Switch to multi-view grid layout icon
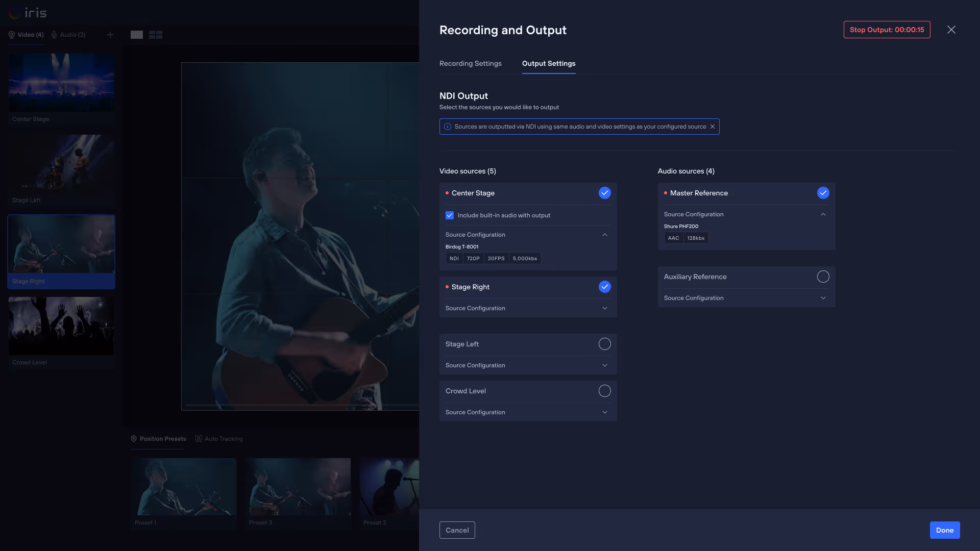 coord(156,35)
